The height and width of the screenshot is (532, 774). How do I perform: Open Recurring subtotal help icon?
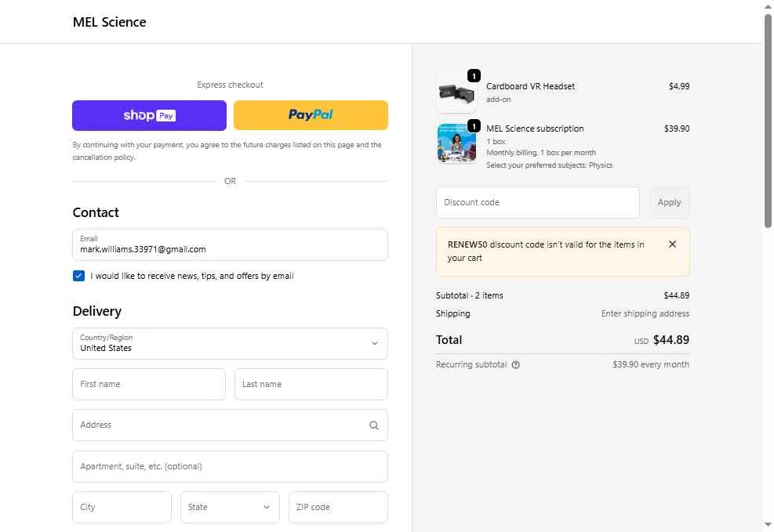[x=516, y=365]
